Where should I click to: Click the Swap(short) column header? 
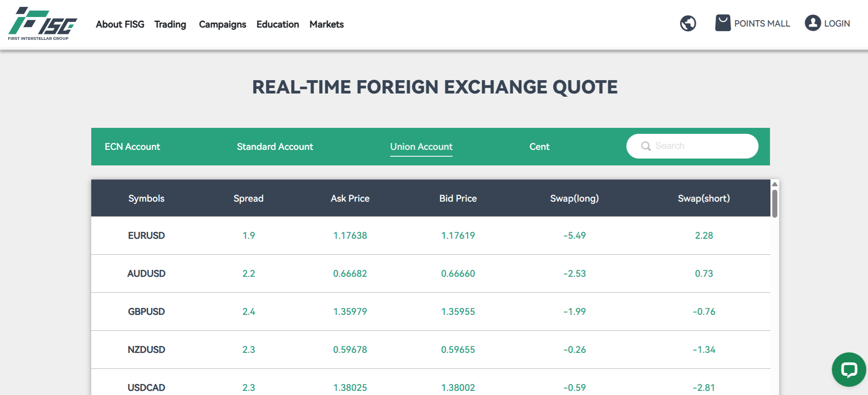coord(704,198)
